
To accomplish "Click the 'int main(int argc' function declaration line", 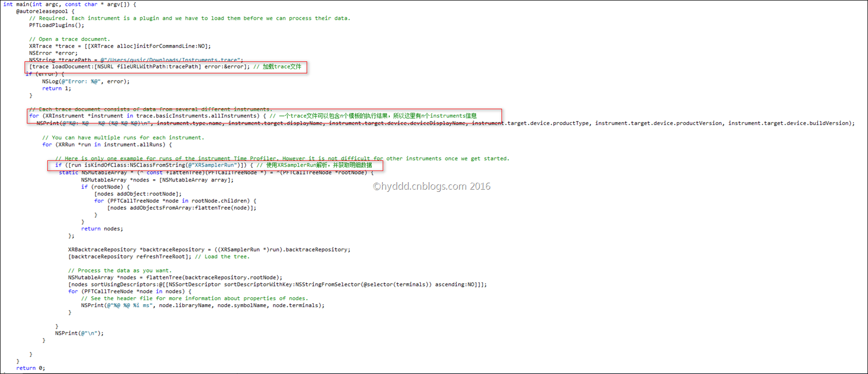I will 70,5.
